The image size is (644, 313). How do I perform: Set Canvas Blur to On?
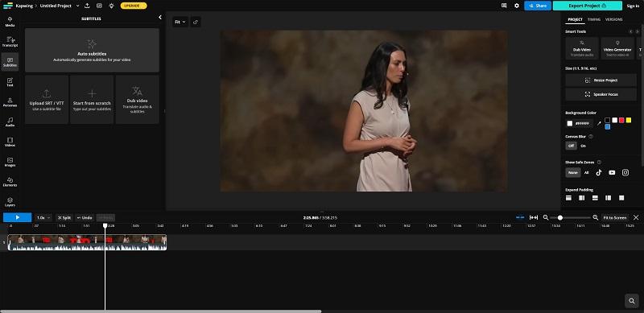[583, 146]
